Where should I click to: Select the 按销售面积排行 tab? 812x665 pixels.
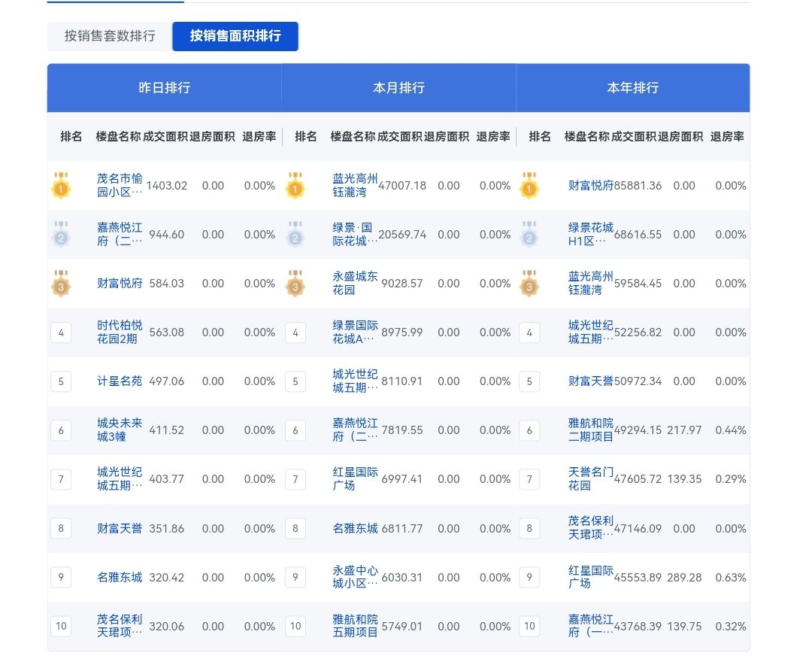tap(235, 36)
